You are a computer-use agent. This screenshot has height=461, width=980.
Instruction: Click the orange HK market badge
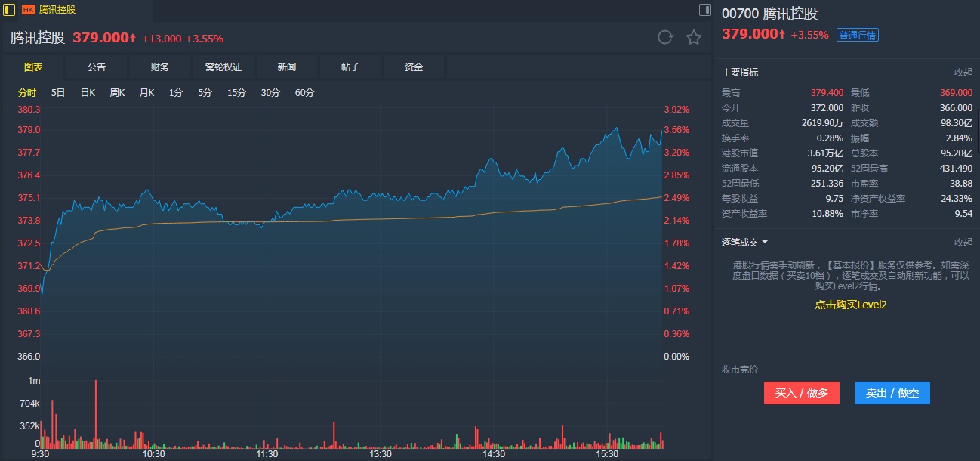[28, 10]
